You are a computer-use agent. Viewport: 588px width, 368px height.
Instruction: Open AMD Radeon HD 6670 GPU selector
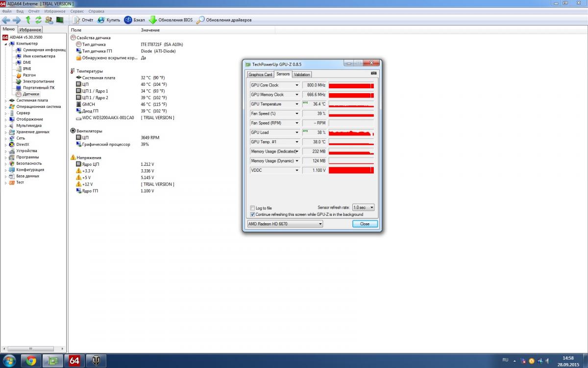coord(285,224)
